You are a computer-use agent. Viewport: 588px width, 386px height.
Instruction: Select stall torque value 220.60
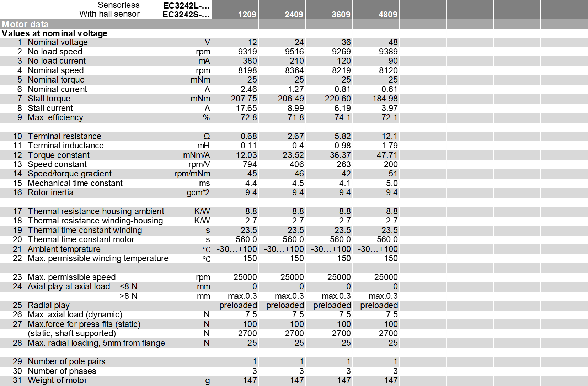[x=337, y=99]
